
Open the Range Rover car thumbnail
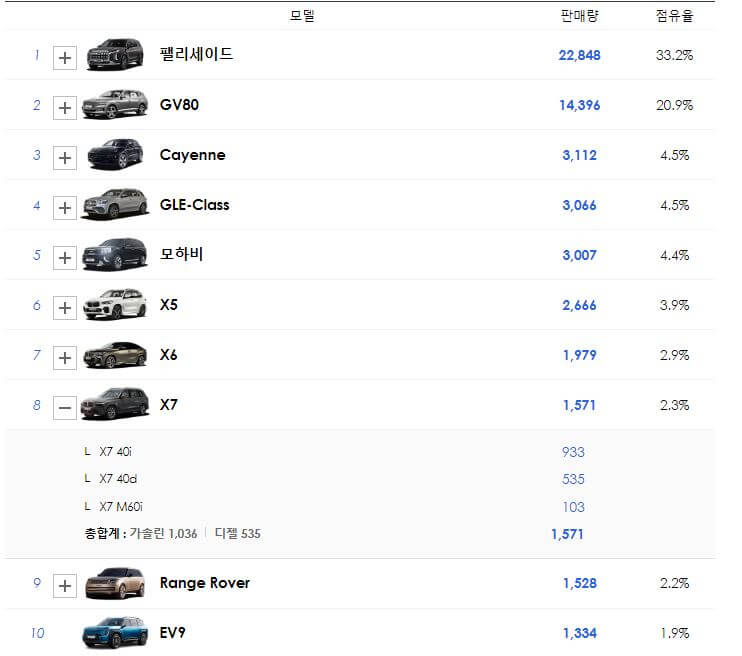[x=115, y=583]
